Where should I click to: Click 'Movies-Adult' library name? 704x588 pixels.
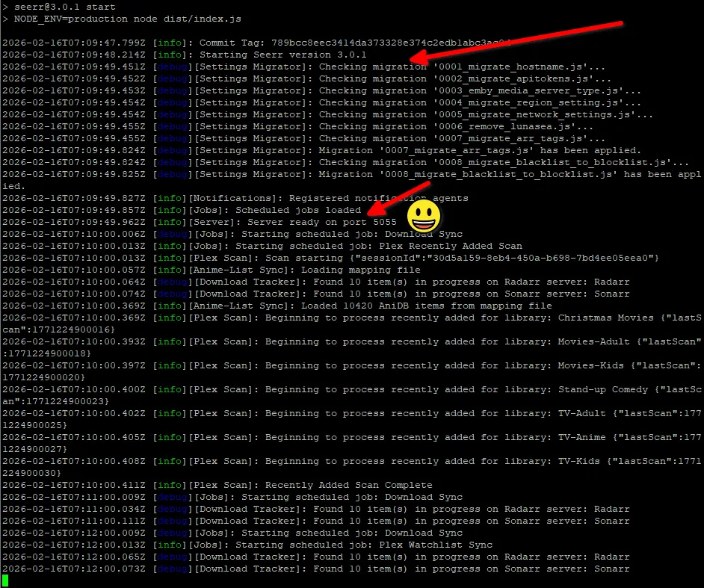point(593,341)
